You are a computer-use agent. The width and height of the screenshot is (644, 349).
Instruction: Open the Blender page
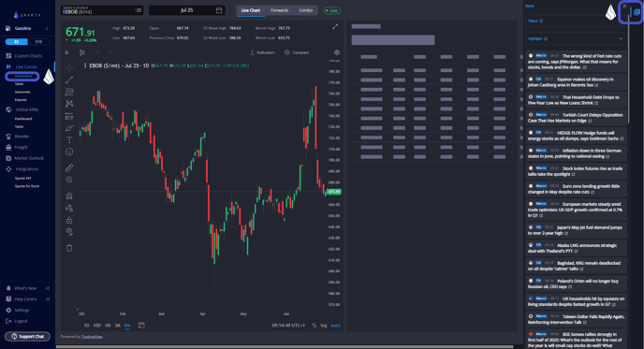point(18,137)
